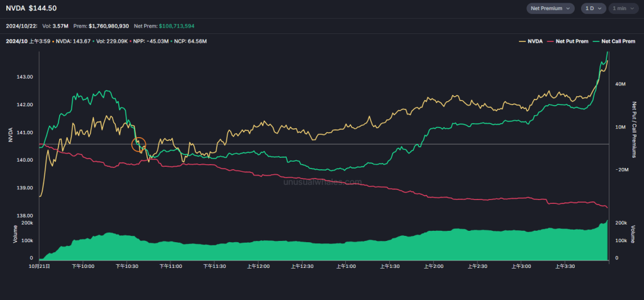Image resolution: width=644 pixels, height=300 pixels.
Task: Click the red Net Put Prem legend line
Action: pyautogui.click(x=550, y=41)
